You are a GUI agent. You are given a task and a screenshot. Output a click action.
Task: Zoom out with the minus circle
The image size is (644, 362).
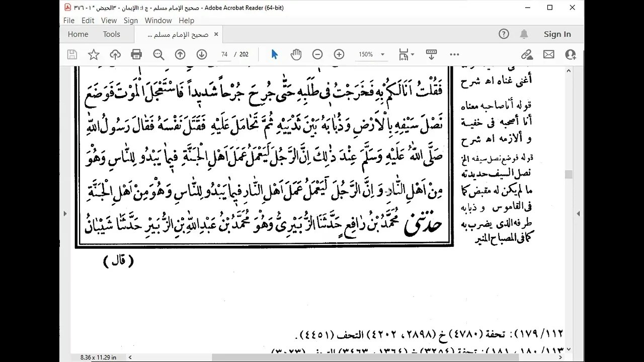(317, 54)
